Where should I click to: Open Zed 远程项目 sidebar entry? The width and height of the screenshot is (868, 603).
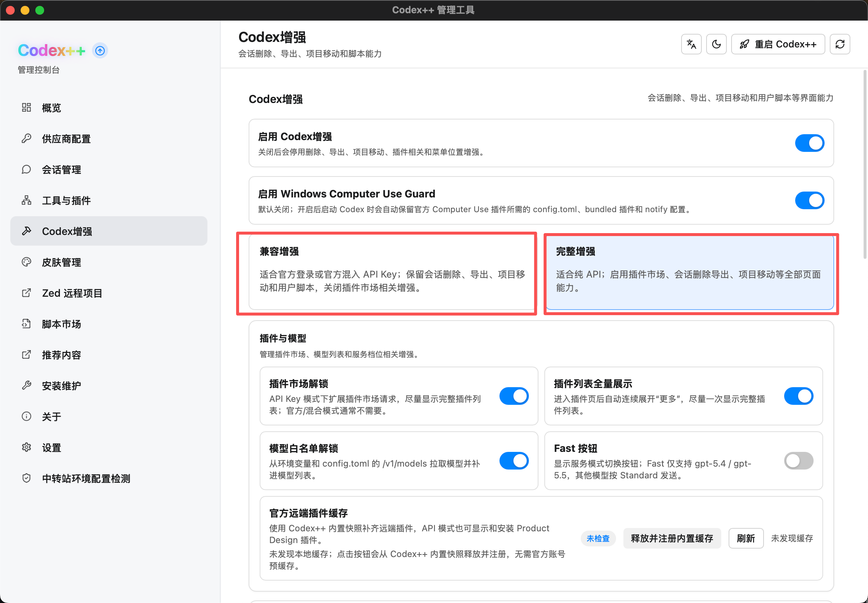(x=109, y=293)
